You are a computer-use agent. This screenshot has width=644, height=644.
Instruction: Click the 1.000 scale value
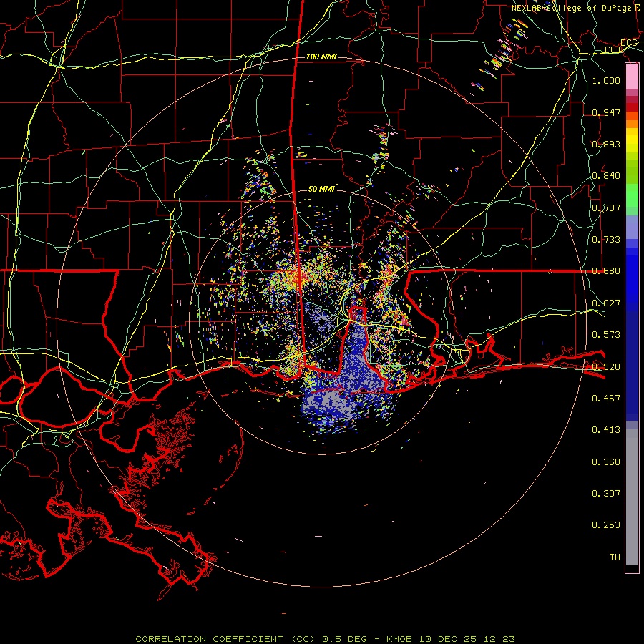pyautogui.click(x=606, y=80)
